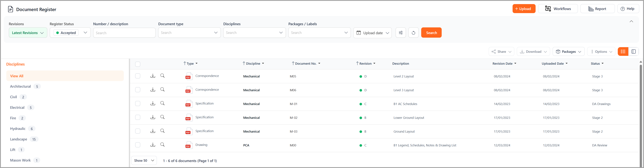Select all documents header checkbox
This screenshot has height=168, width=644.
[x=138, y=64]
